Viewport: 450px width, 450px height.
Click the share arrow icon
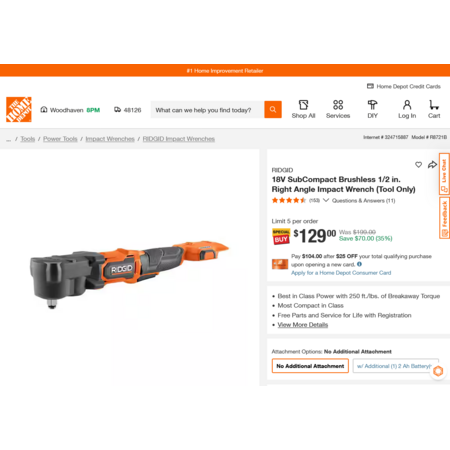click(x=432, y=164)
